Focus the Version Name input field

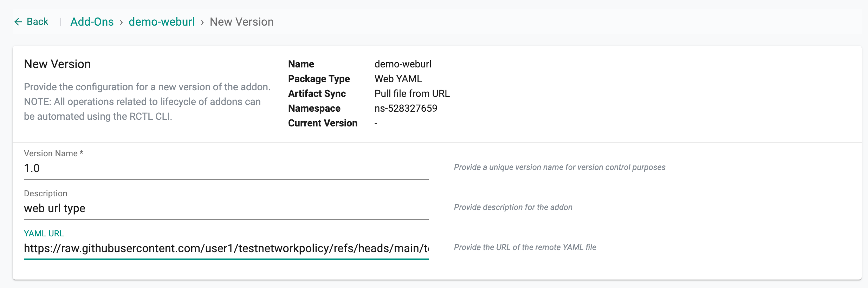(226, 169)
